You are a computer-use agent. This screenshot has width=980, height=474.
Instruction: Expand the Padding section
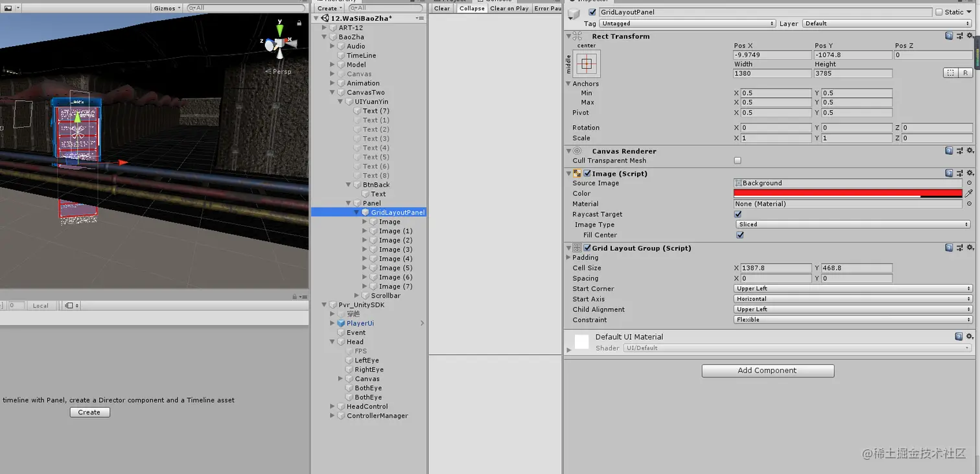568,257
